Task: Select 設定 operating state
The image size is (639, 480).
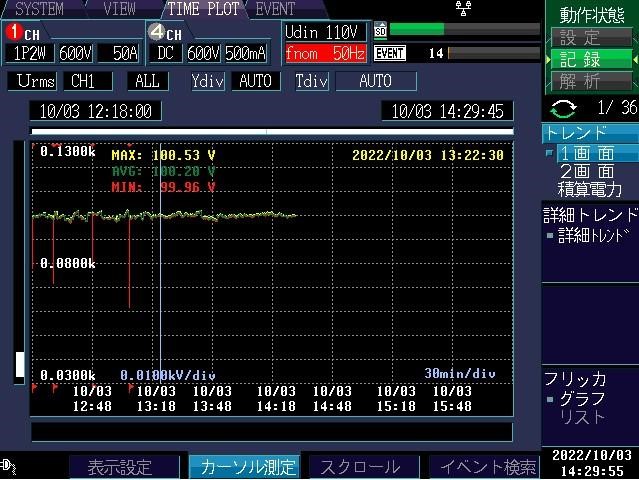Action: 591,38
